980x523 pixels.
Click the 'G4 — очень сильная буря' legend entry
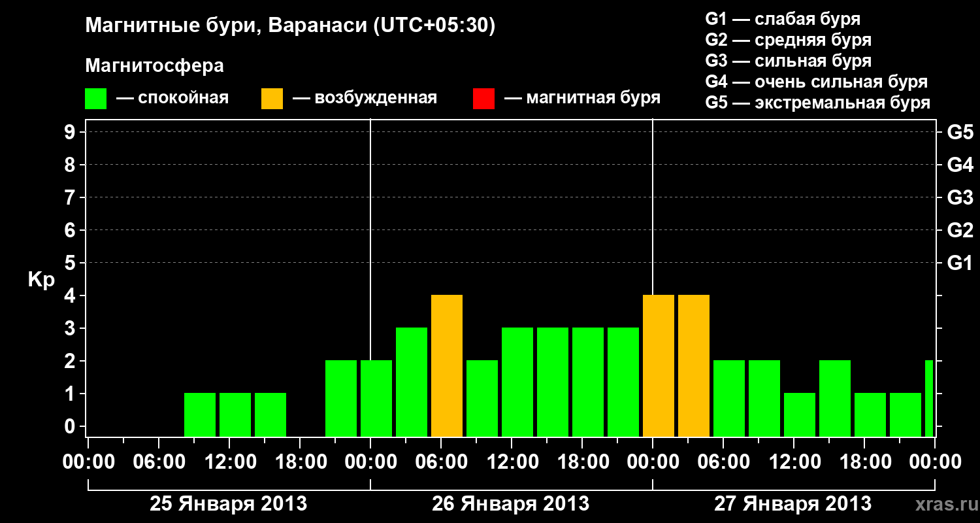[817, 82]
